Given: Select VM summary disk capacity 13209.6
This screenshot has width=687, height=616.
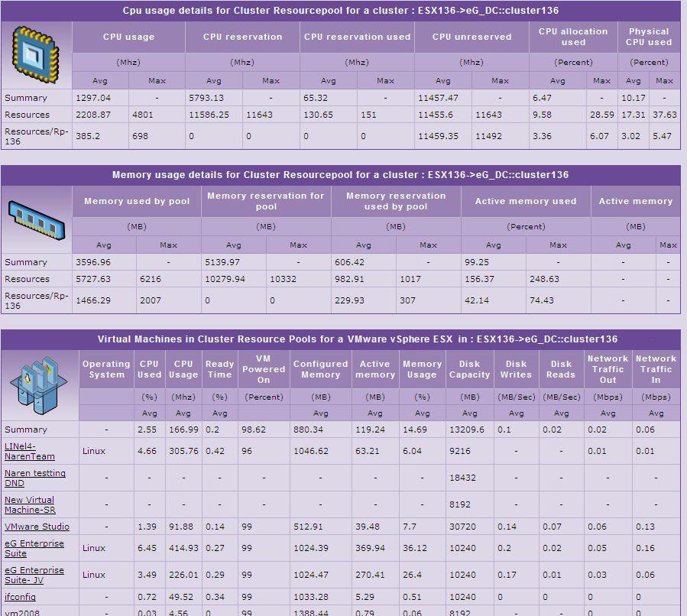Looking at the screenshot, I should (467, 430).
